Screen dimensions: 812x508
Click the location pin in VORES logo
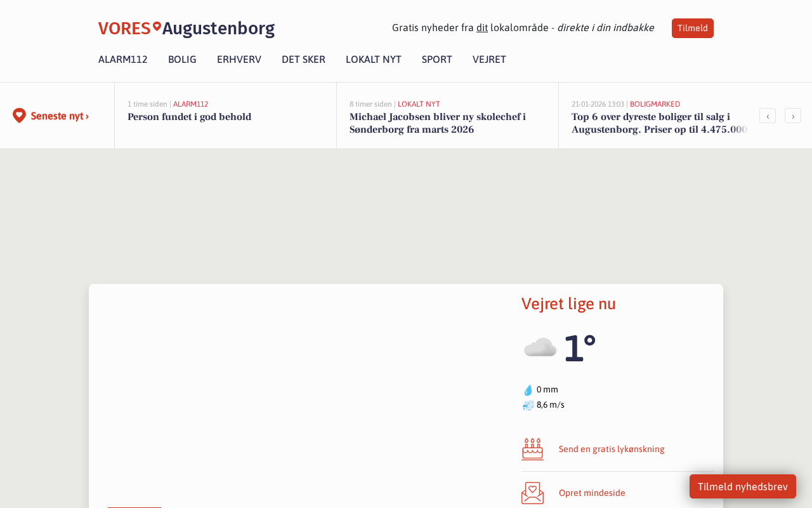click(x=157, y=26)
